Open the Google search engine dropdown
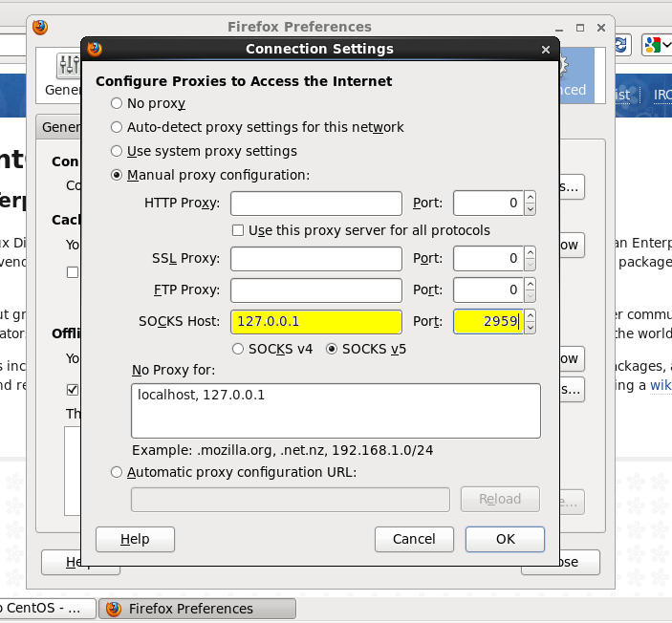The image size is (672, 623). click(657, 45)
